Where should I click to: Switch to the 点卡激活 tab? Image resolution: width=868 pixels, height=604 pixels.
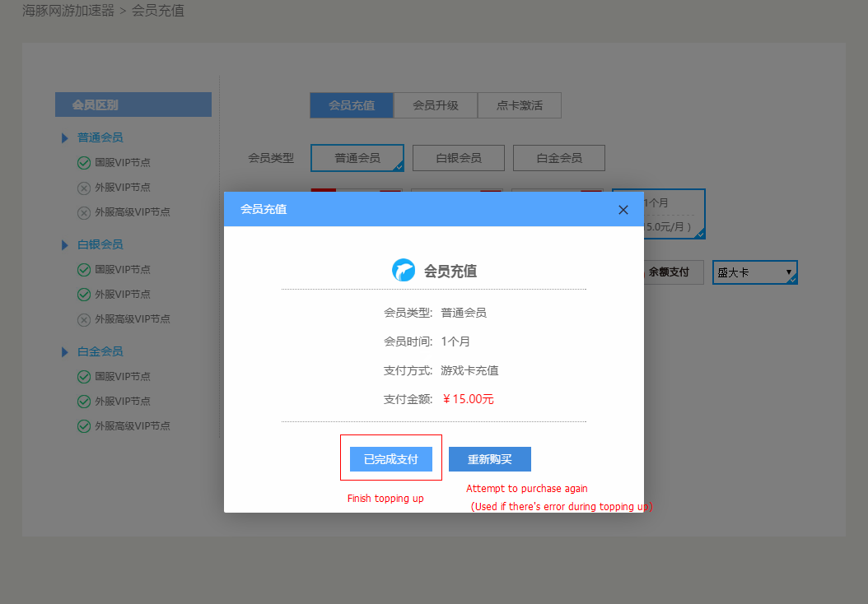point(520,105)
